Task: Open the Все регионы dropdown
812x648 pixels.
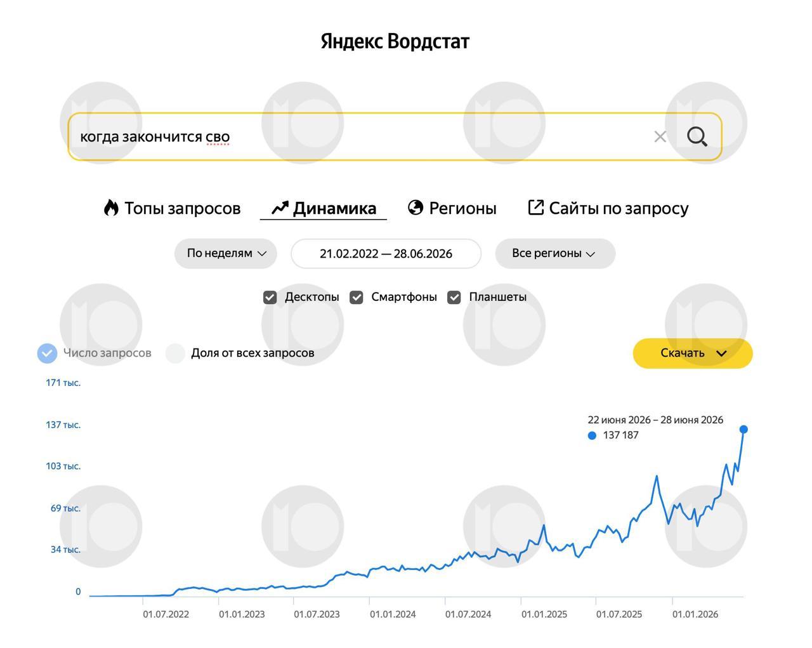Action: tap(555, 253)
